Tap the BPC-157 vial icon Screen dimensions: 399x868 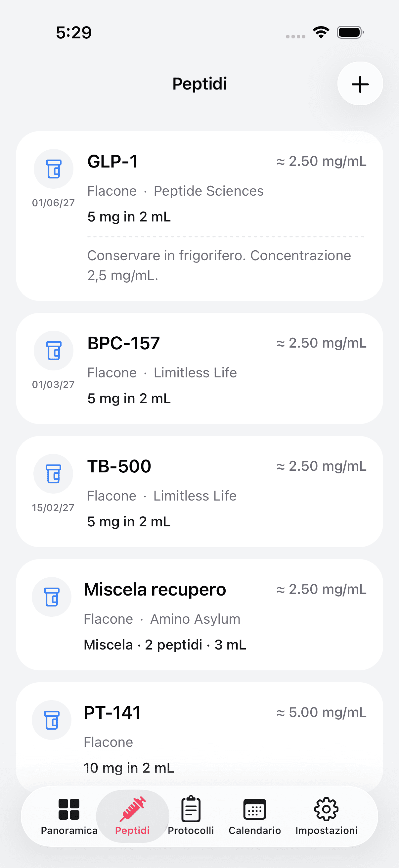[54, 351]
